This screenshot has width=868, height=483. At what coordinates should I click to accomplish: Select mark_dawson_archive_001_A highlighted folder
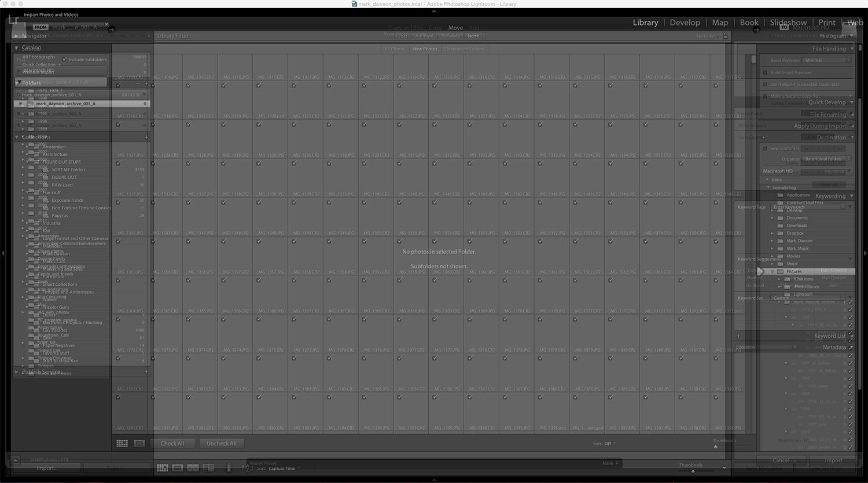82,104
